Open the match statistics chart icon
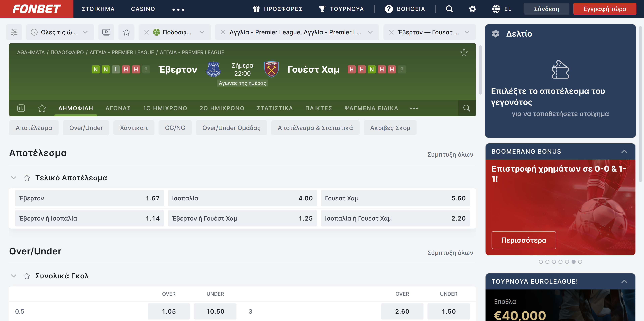This screenshot has width=644, height=321. (x=21, y=108)
